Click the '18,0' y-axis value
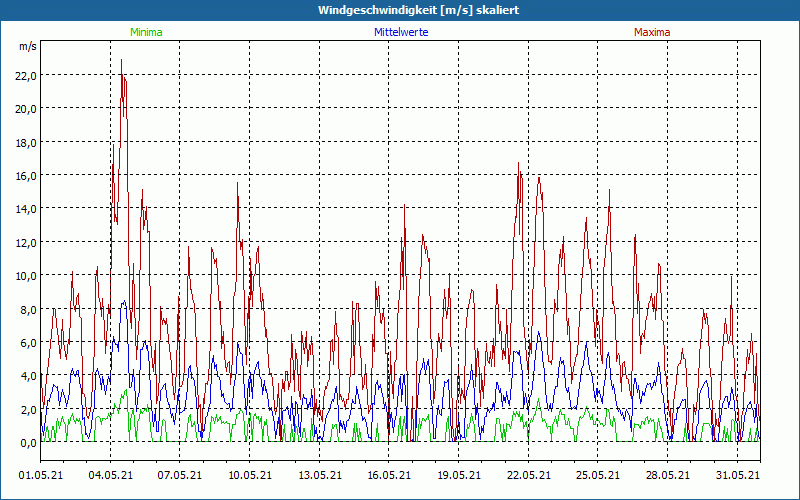The image size is (800, 500). tap(26, 142)
